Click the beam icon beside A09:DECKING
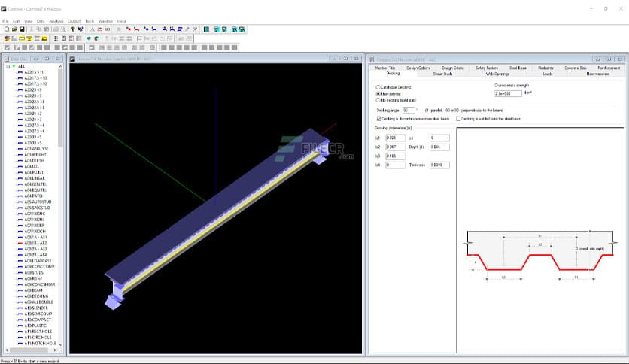The width and height of the screenshot is (629, 364). [19, 296]
